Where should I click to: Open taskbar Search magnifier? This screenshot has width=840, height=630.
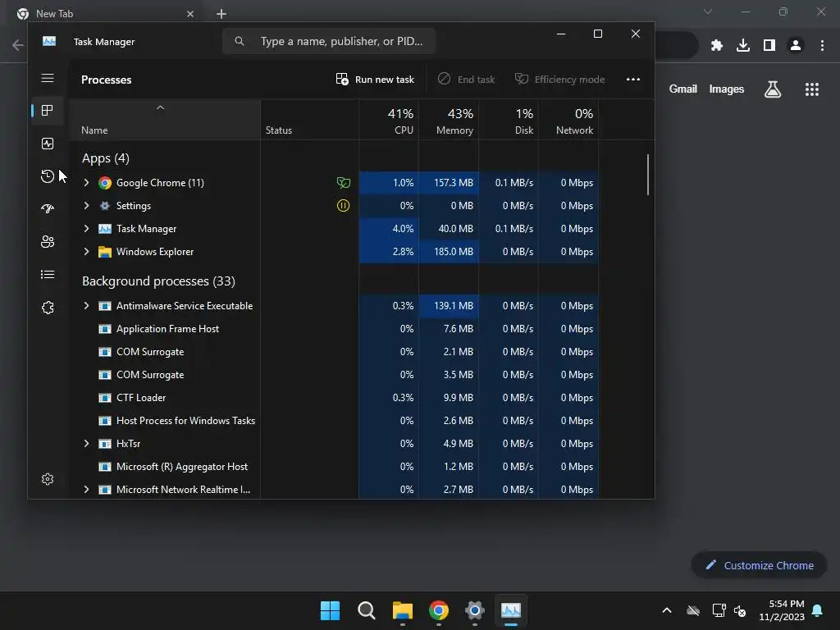point(367,610)
